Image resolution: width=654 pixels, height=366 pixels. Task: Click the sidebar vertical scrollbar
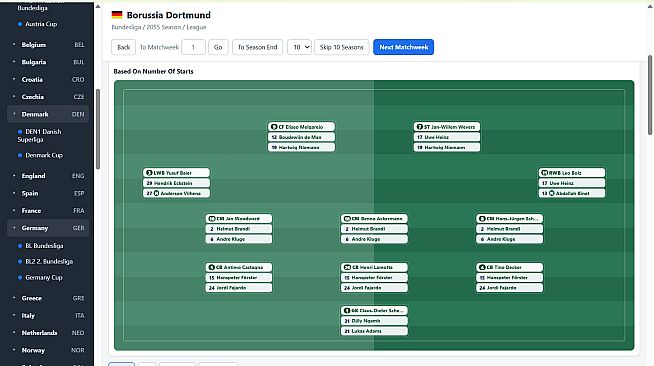(x=98, y=129)
